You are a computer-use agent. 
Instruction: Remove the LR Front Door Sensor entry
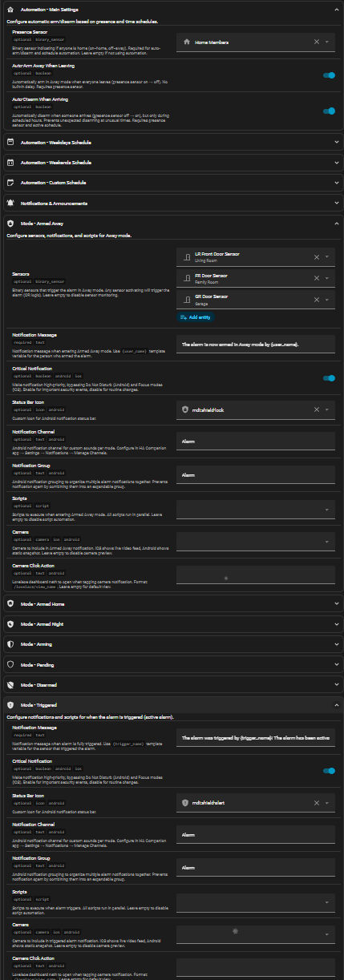coord(316,257)
